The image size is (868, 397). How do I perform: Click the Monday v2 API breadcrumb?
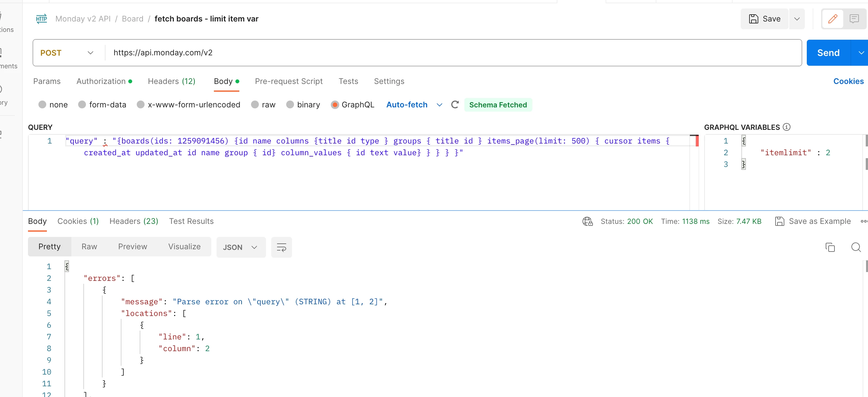click(x=83, y=19)
